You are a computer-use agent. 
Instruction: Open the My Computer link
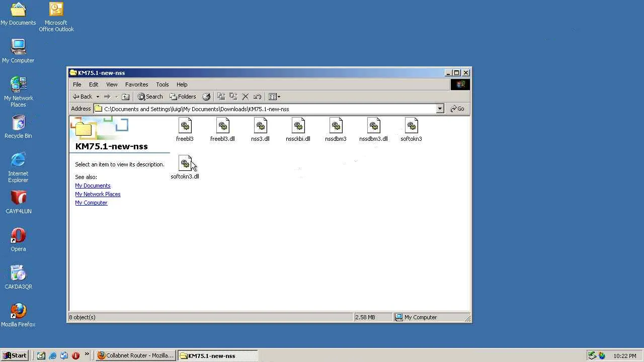pyautogui.click(x=91, y=203)
